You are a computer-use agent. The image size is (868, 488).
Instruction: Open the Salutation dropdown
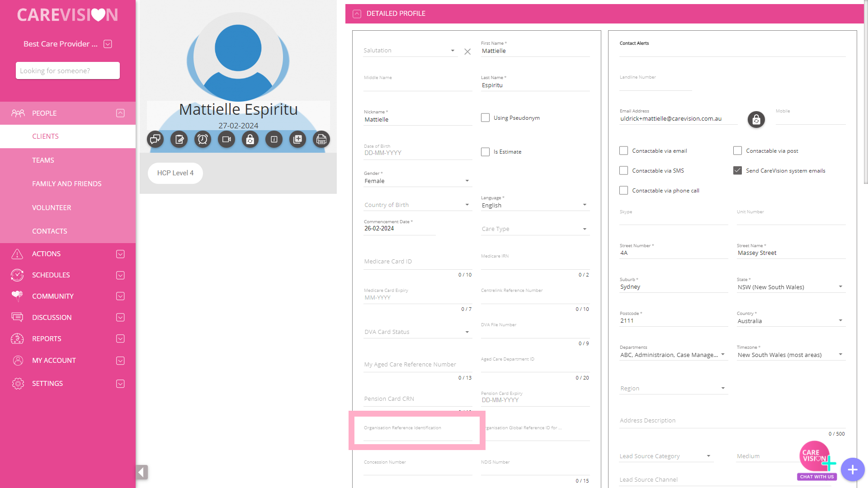click(x=410, y=51)
